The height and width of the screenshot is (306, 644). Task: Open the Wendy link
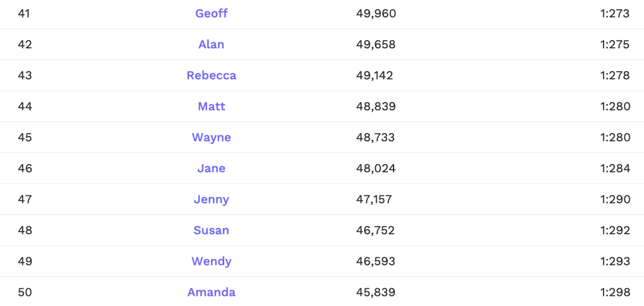point(211,261)
